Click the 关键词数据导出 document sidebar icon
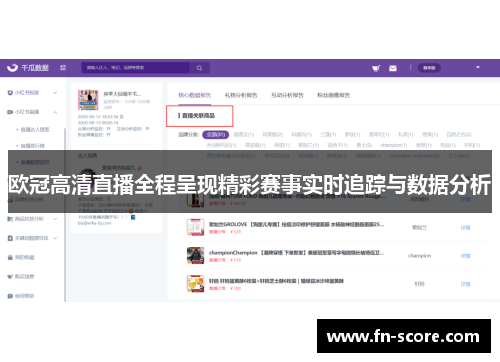The width and height of the screenshot is (500, 362). 10,238
